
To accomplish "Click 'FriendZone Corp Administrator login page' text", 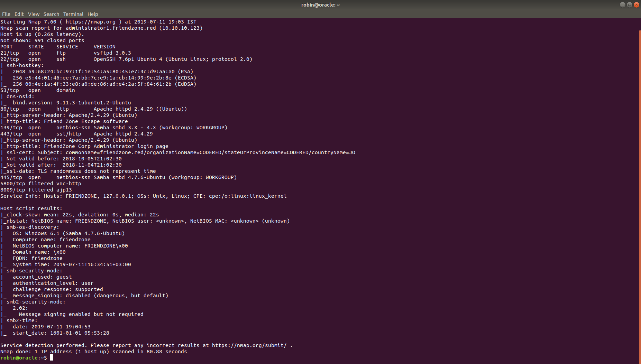I will [x=106, y=146].
